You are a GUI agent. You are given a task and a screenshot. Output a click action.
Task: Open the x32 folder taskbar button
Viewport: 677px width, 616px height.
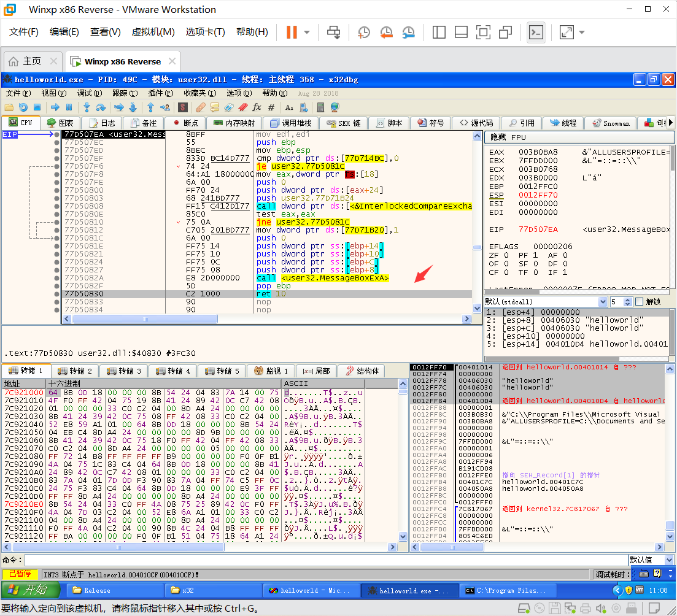click(x=214, y=590)
